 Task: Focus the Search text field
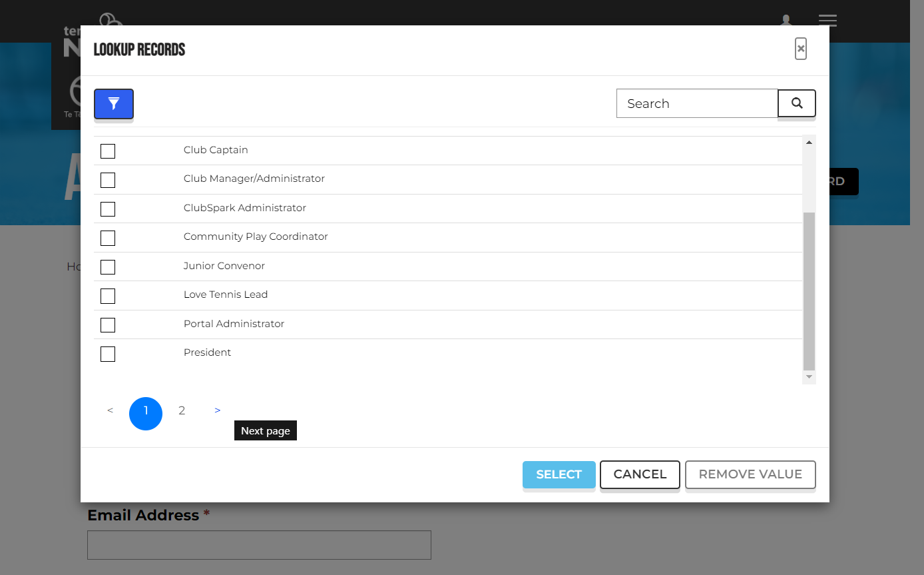pyautogui.click(x=697, y=103)
